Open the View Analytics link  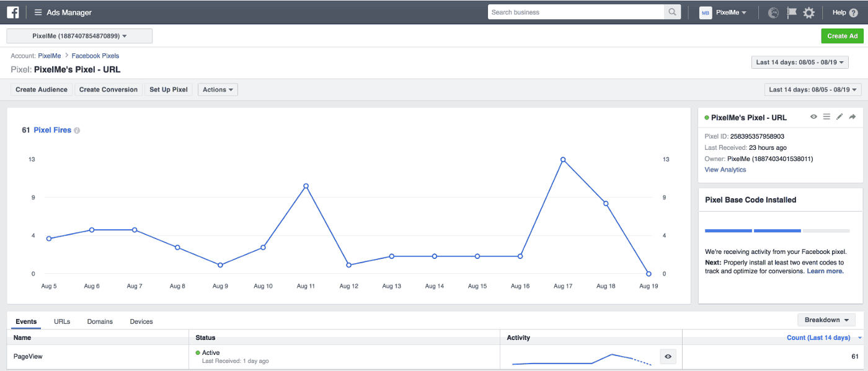(725, 170)
